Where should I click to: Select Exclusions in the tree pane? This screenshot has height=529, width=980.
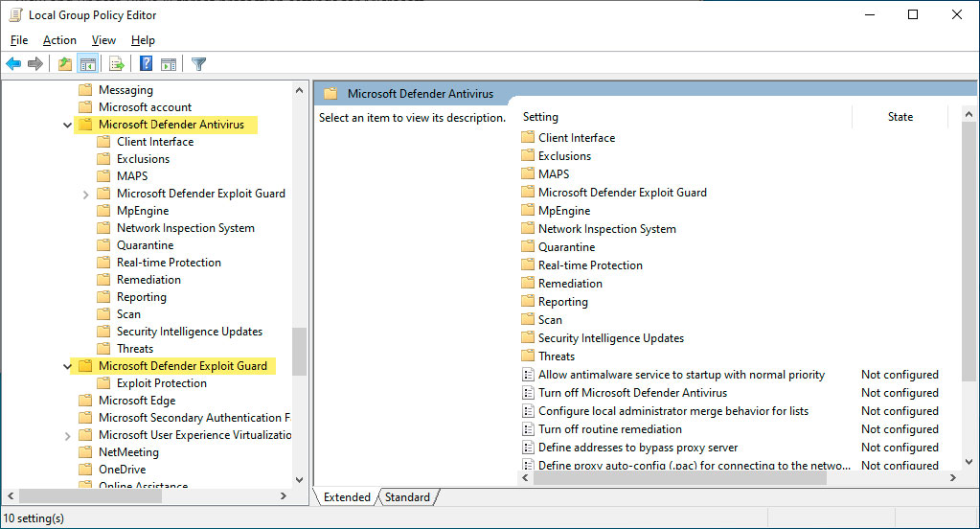coord(143,159)
